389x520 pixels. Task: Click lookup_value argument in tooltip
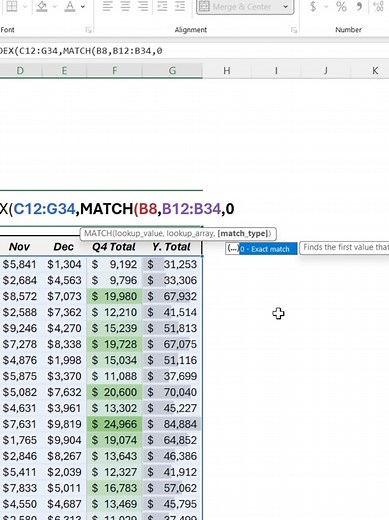(x=138, y=233)
